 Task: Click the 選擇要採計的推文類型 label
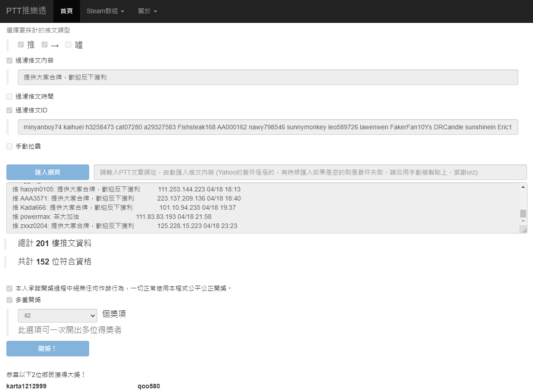coord(38,30)
